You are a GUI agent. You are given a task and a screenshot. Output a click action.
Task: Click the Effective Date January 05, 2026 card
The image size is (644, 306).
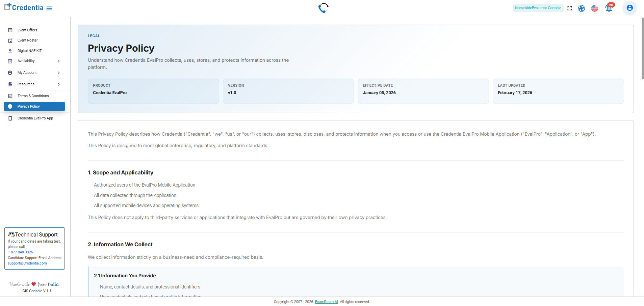pos(423,91)
